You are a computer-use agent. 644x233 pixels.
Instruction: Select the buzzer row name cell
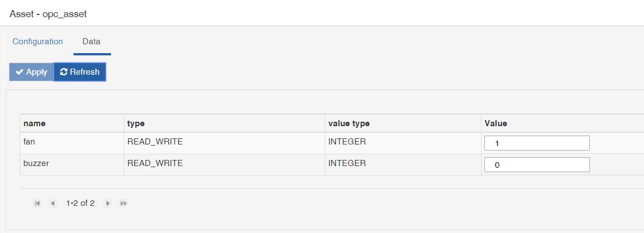(72, 165)
